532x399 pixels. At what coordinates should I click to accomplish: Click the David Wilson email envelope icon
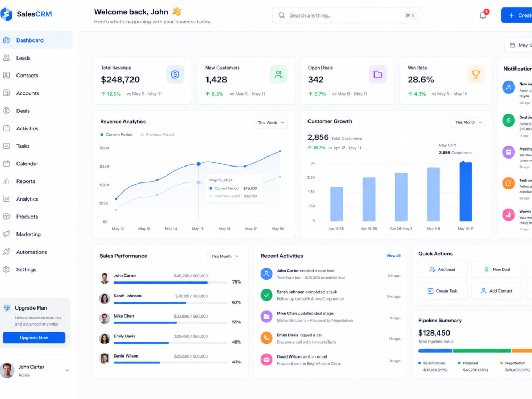click(267, 360)
